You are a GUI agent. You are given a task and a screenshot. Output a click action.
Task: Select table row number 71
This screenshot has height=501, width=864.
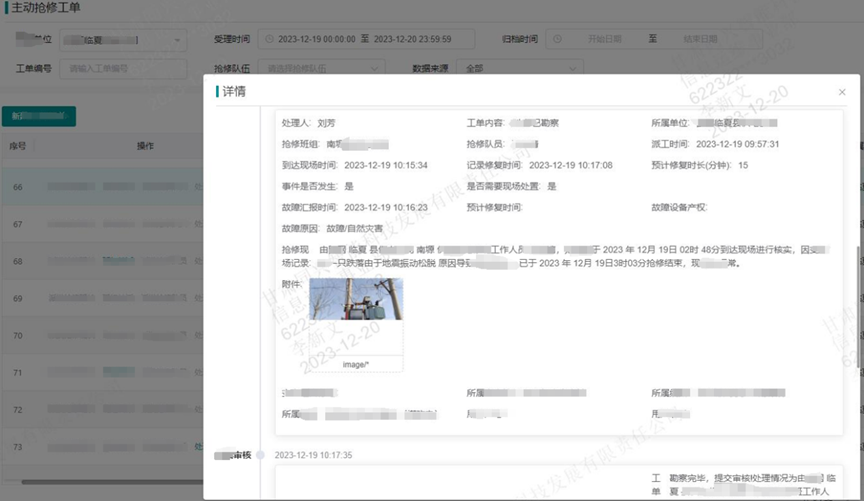[102, 373]
